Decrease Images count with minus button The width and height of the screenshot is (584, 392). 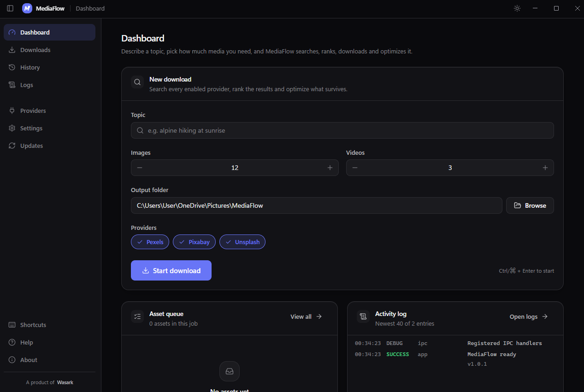[140, 168]
